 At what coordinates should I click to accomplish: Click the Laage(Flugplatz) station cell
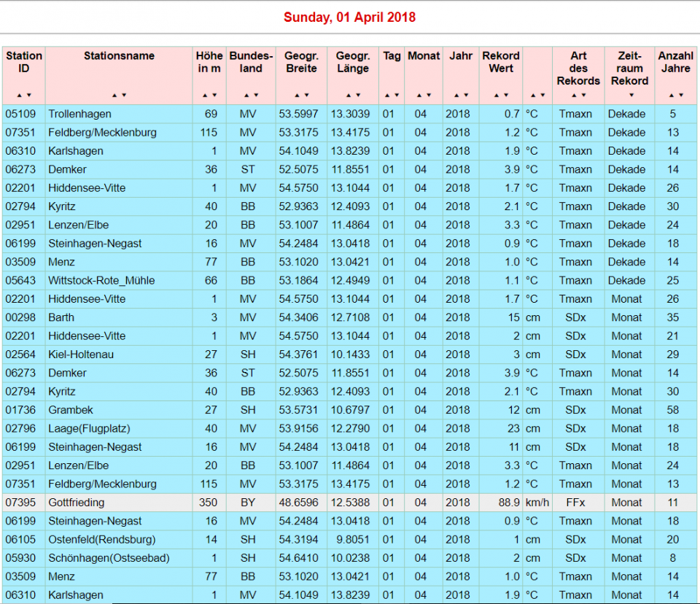click(89, 428)
